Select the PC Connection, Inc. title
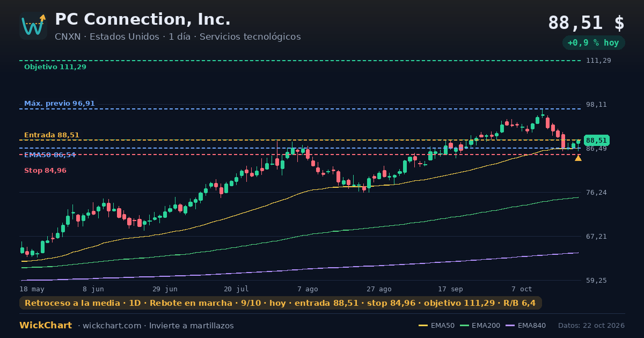 [x=143, y=19]
